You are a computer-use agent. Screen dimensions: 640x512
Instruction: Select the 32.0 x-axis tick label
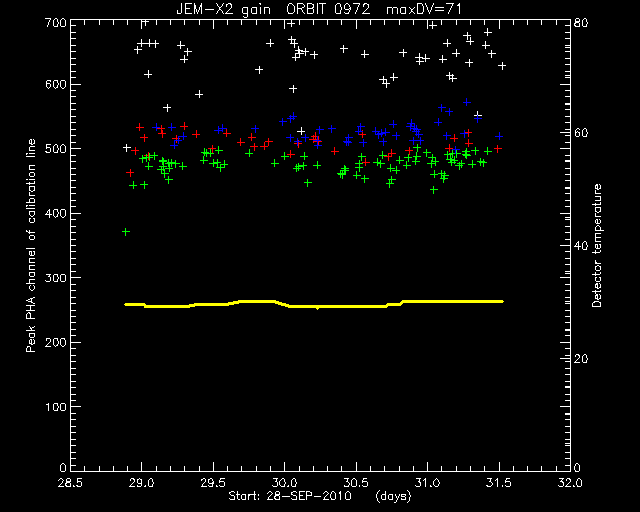[570, 483]
